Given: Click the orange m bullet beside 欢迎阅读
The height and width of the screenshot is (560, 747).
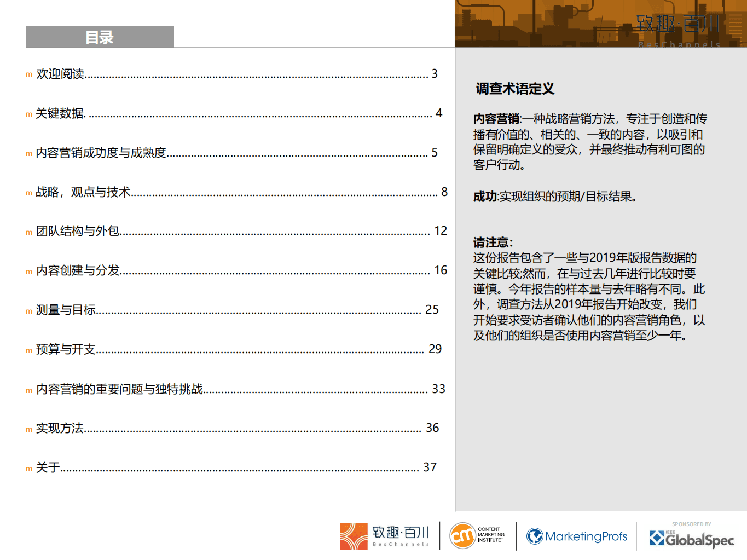Looking at the screenshot, I should pyautogui.click(x=28, y=74).
